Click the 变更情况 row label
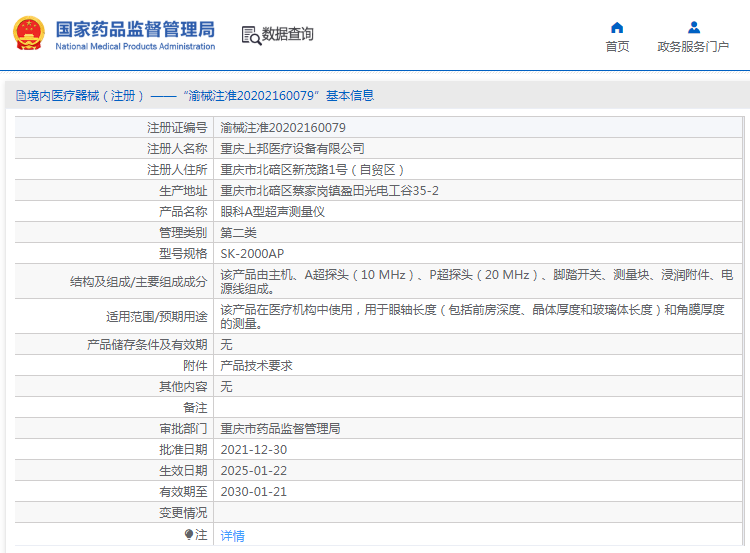 click(x=183, y=513)
